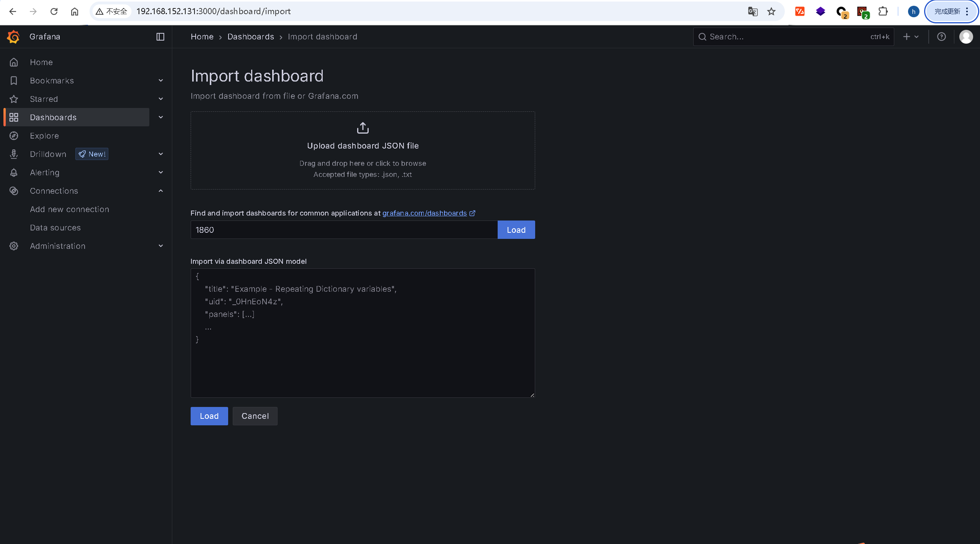Expand the Bookmarks section chevron

tap(161, 80)
